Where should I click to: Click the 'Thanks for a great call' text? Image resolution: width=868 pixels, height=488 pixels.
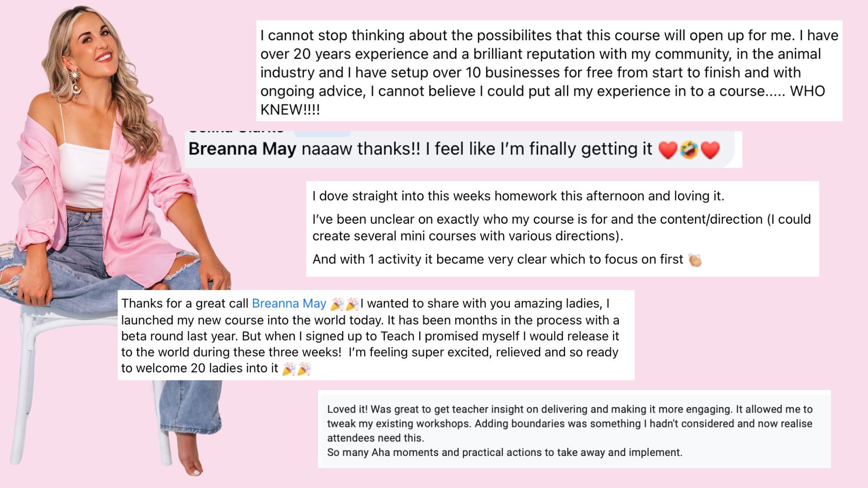click(184, 304)
